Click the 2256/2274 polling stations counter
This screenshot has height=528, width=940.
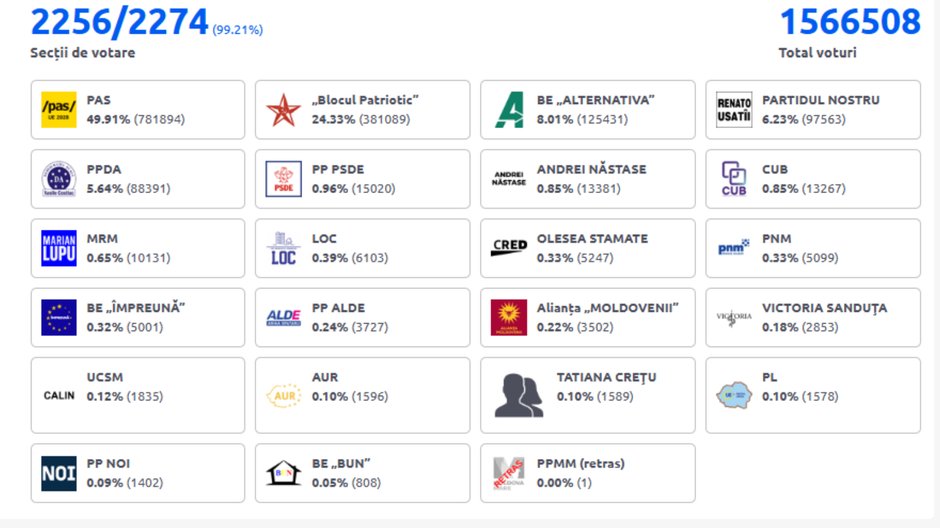tap(119, 21)
